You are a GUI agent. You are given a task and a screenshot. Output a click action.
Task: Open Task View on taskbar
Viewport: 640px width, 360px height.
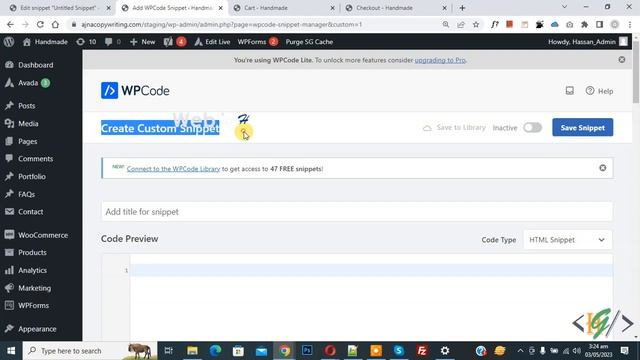169,351
